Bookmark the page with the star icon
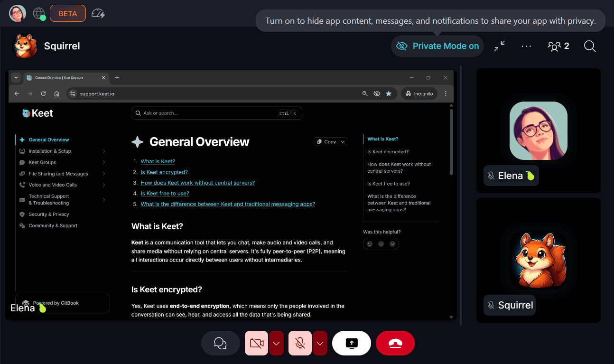The width and height of the screenshot is (614, 364). click(389, 94)
